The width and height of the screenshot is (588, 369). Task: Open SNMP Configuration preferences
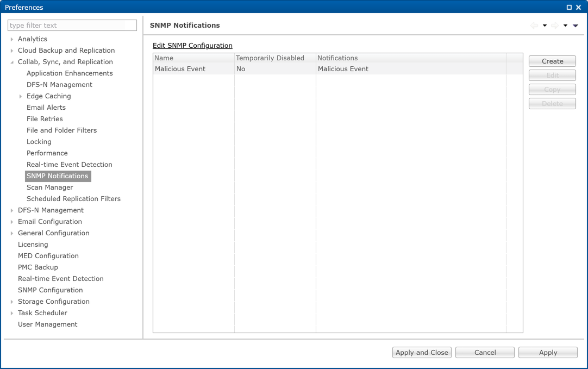click(50, 290)
